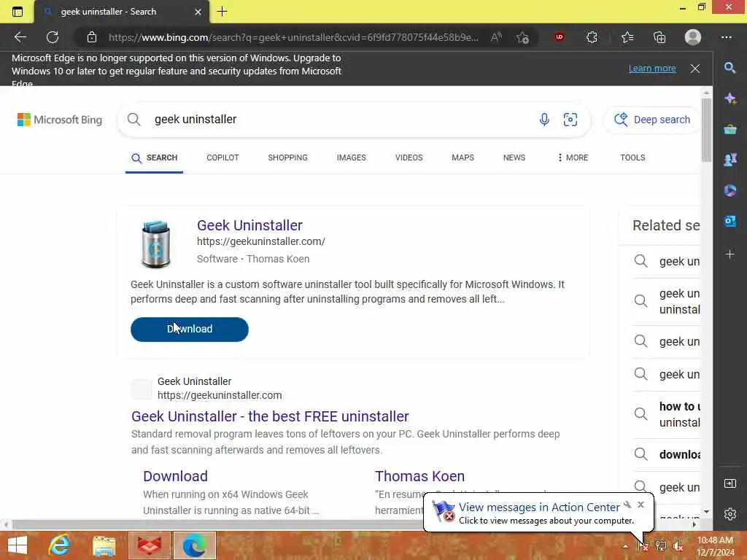Open the Collections icon
The image size is (747, 560).
[659, 37]
